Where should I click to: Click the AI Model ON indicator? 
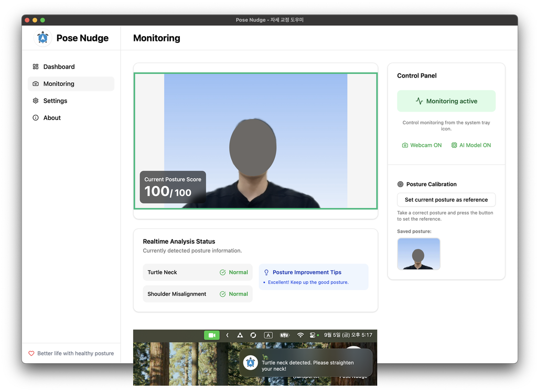point(471,145)
